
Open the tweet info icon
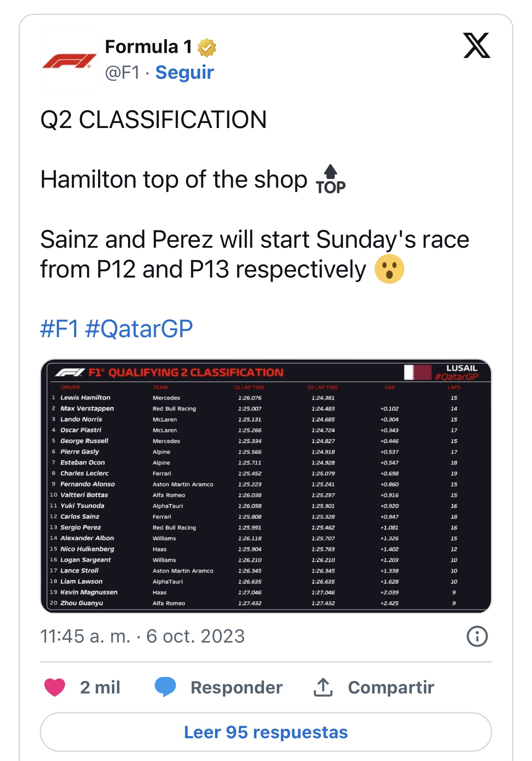tap(477, 636)
